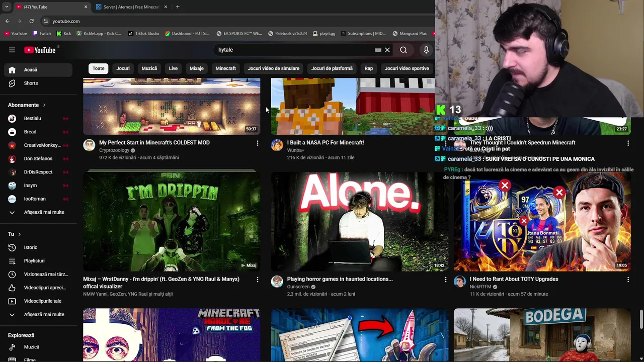
Task: Go back with browser back arrow
Action: (x=7, y=21)
